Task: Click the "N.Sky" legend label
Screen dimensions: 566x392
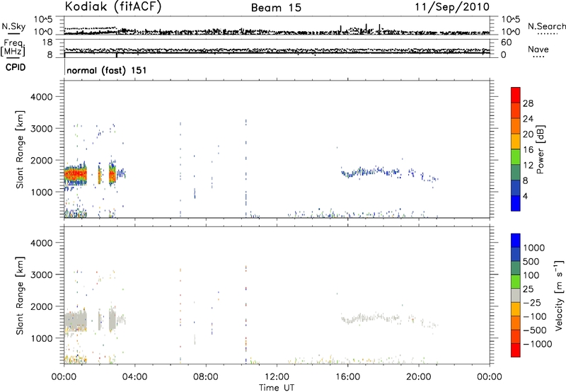Action: tap(13, 26)
